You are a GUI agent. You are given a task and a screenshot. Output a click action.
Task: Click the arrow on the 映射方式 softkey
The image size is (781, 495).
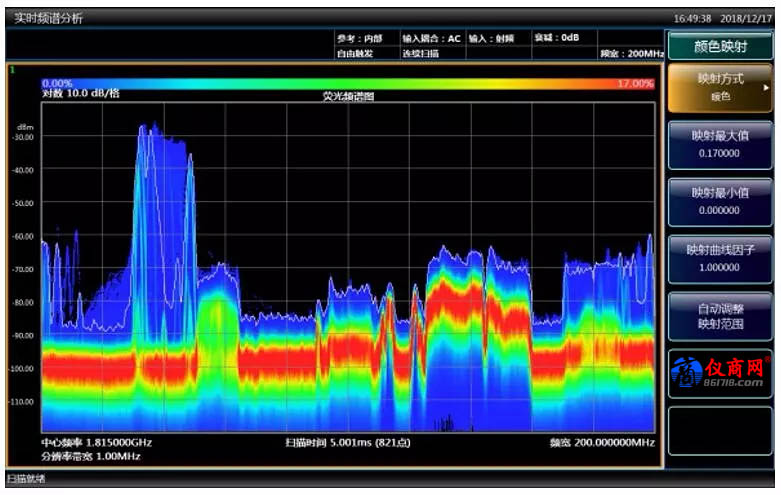coord(766,88)
